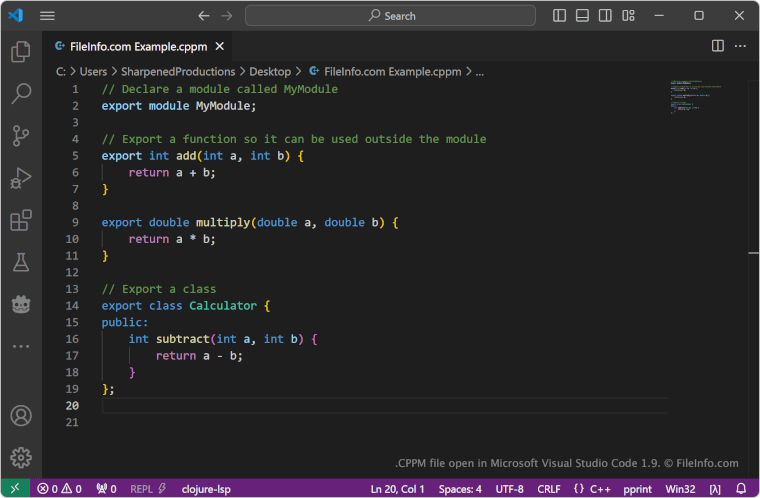Select the FileInfo.com Example.cppm tab
The image size is (760, 498).
130,46
